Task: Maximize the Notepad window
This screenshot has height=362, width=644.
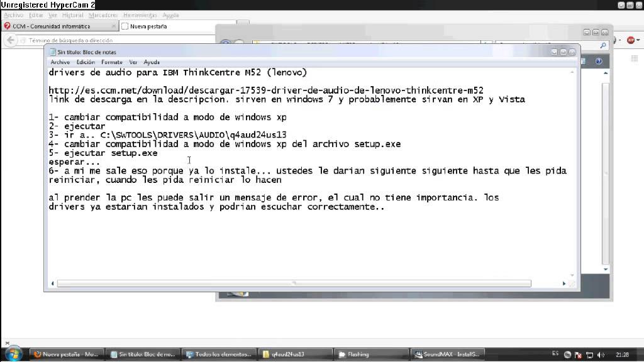Action: 563,52
